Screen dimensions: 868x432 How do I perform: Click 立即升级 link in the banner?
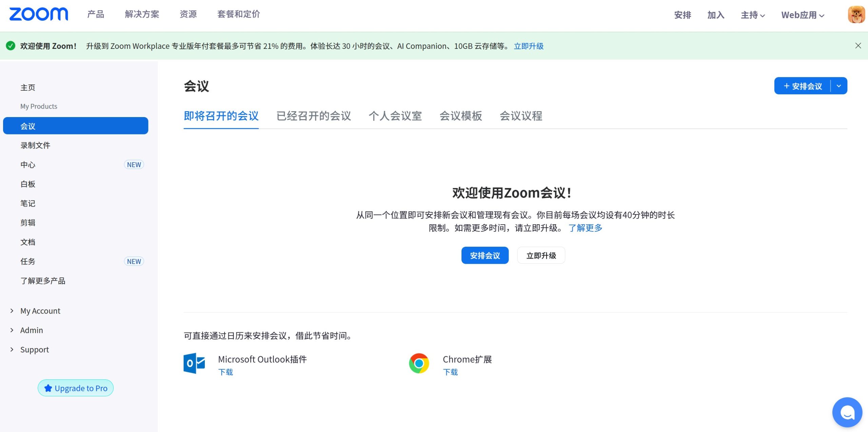[x=529, y=46]
